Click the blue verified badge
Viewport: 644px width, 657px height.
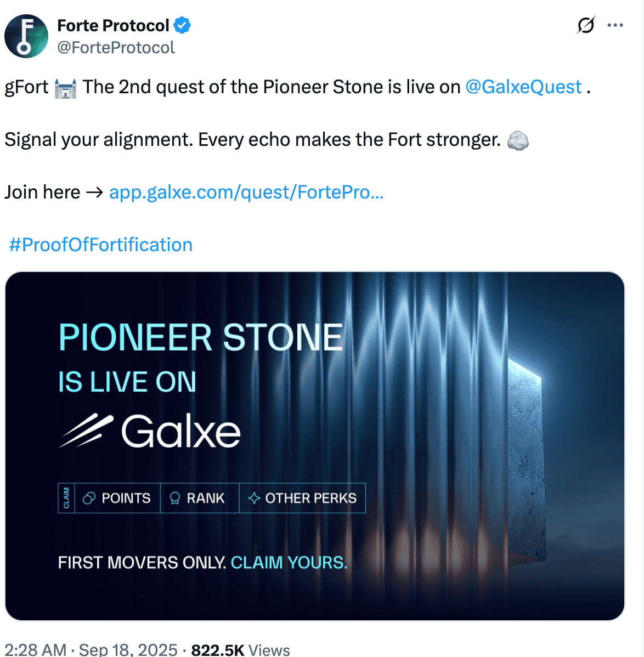pyautogui.click(x=182, y=25)
